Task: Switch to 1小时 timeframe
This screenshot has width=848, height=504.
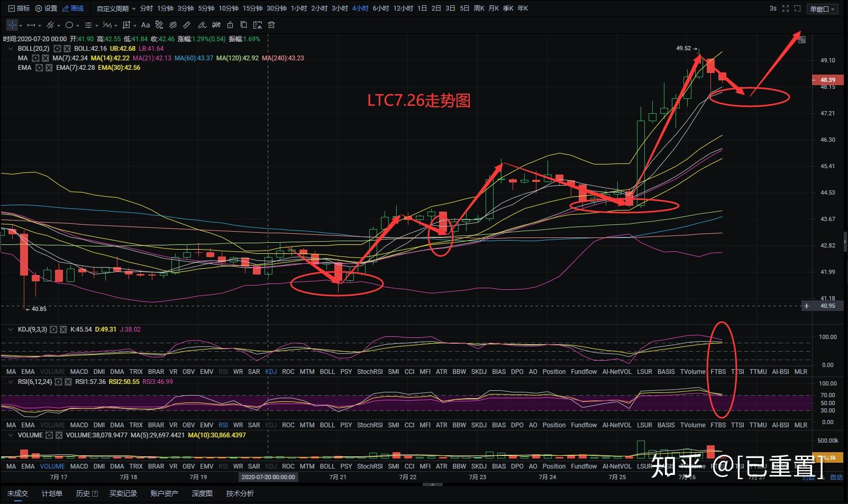Action: coord(299,8)
